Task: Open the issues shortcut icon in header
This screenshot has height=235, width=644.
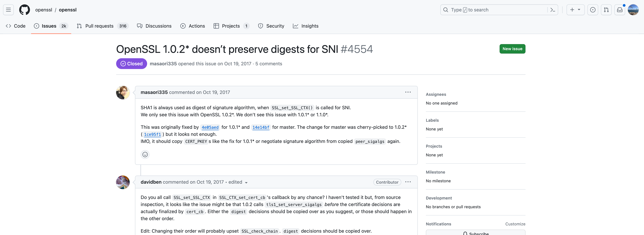Action: (592, 10)
